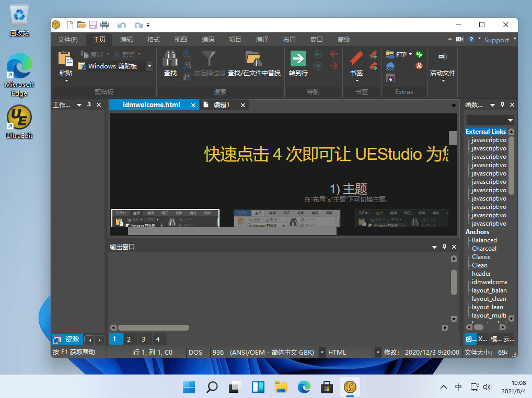Click the next bookmark icon
The height and width of the screenshot is (398, 532).
[x=374, y=66]
